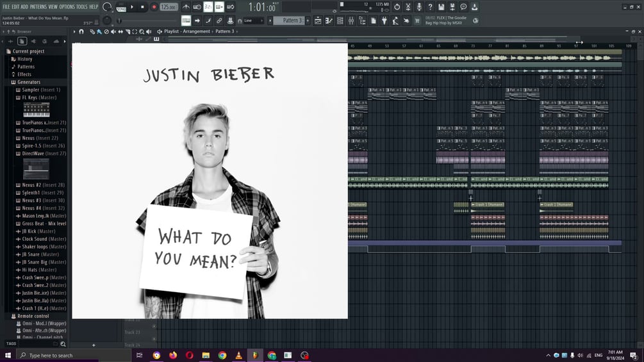Select the 125.000 tempo field
The width and height of the screenshot is (644, 362).
tap(169, 7)
